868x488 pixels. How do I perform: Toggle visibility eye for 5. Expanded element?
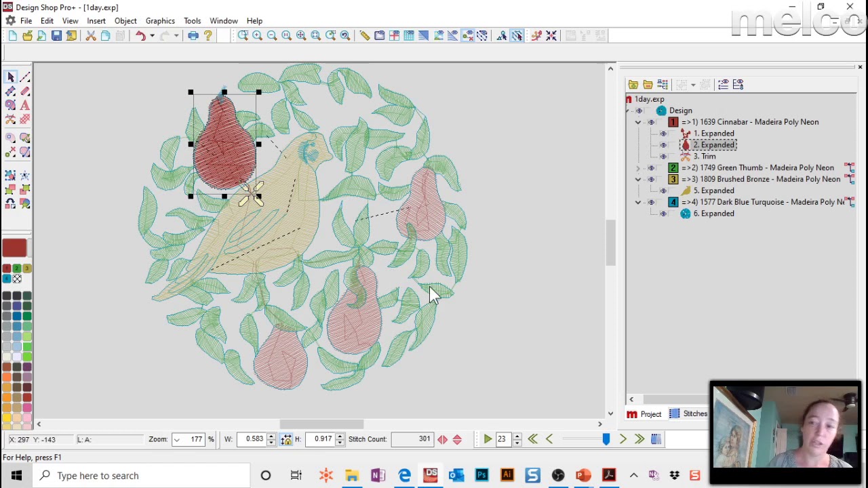pyautogui.click(x=664, y=191)
